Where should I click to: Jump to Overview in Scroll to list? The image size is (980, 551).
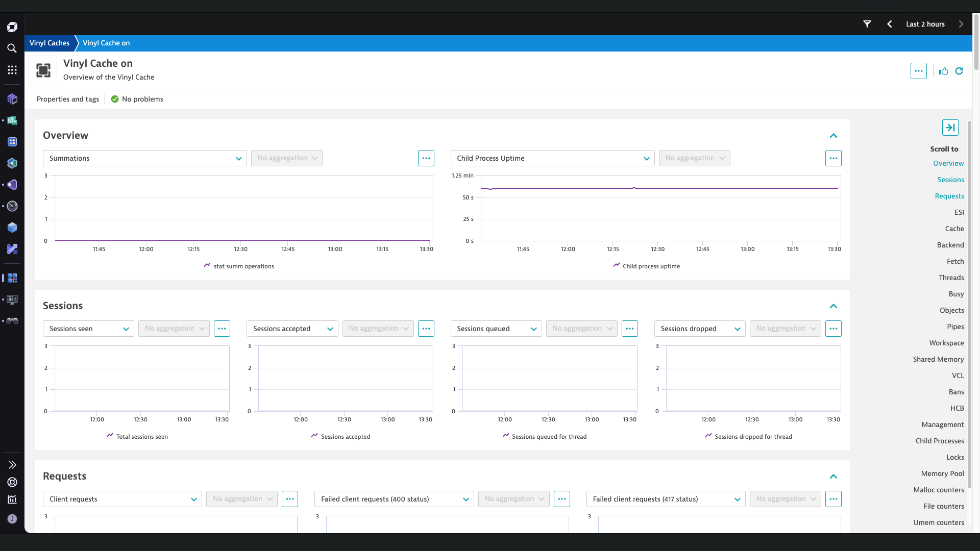coord(948,163)
